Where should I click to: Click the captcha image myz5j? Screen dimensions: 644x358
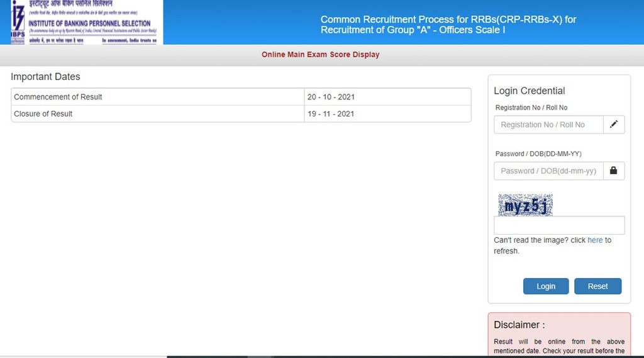[x=525, y=205]
